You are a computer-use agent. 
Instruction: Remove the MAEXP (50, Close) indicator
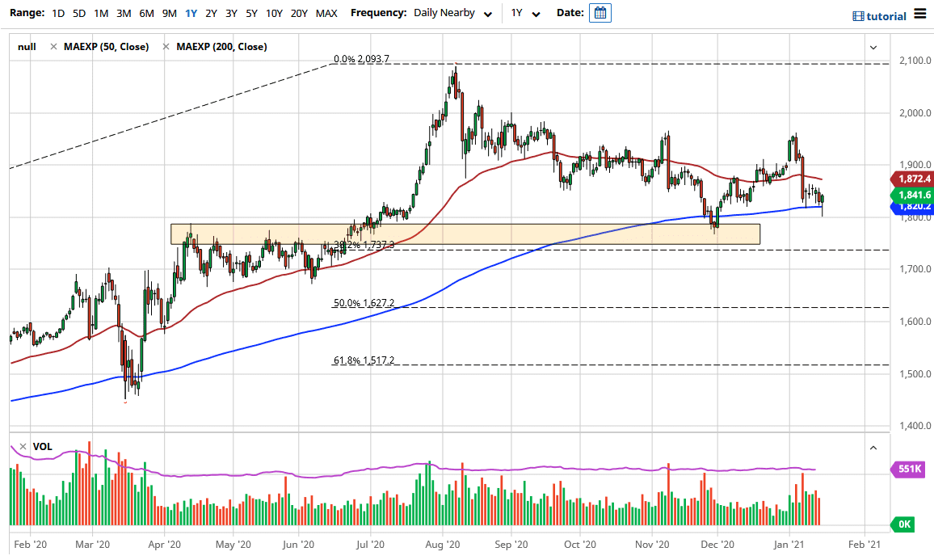55,47
